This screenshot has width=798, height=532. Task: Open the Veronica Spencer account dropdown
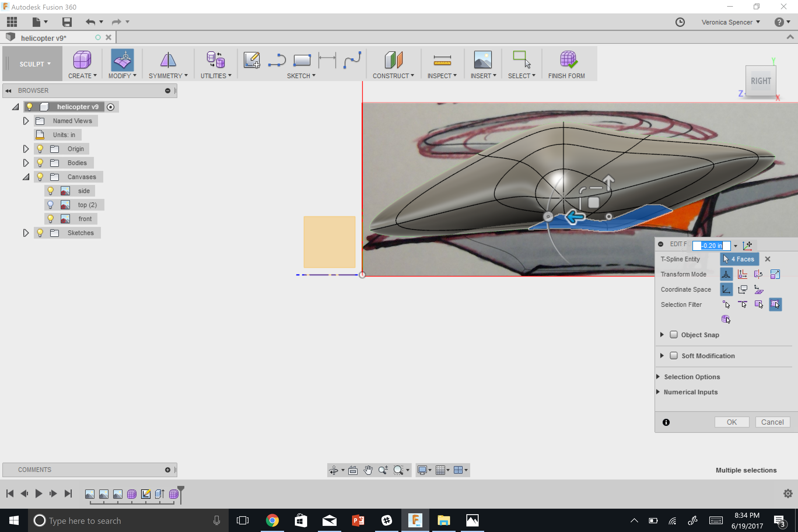coord(731,22)
